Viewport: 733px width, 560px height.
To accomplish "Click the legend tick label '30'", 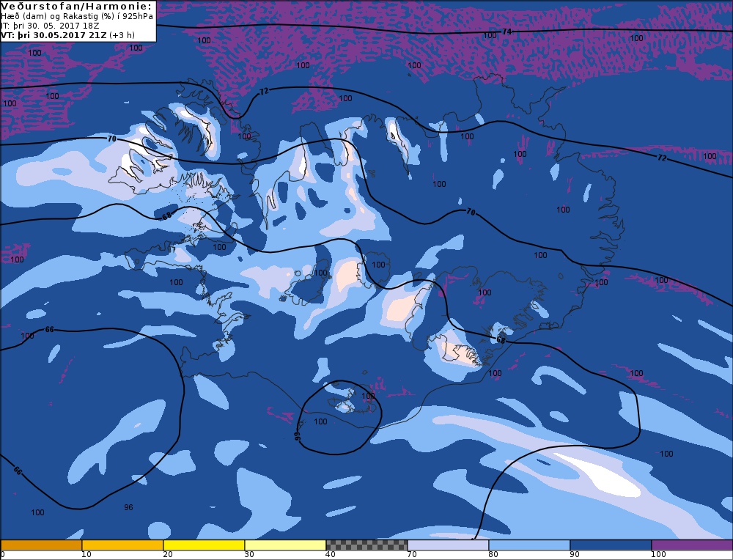I will [249, 555].
